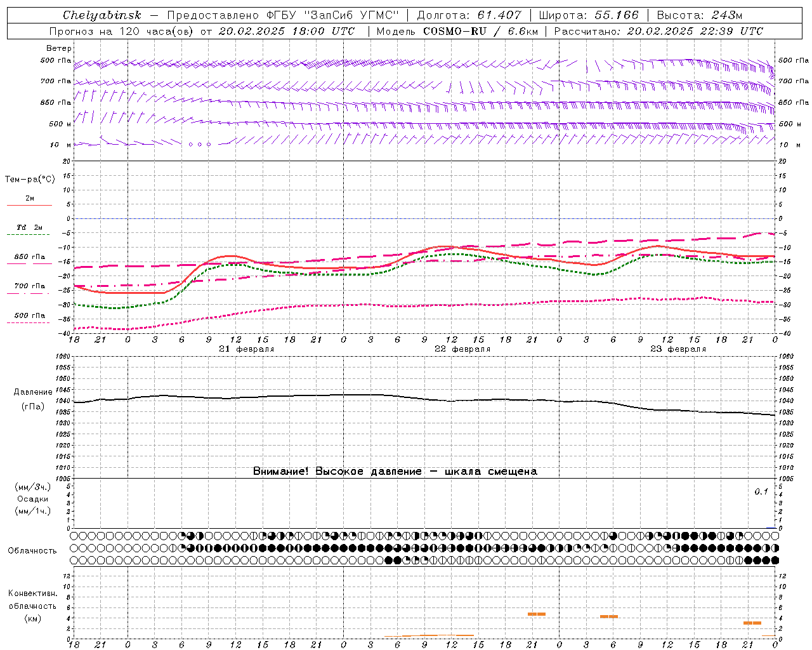Click the "2м" temperature legend entry

(x=30, y=198)
